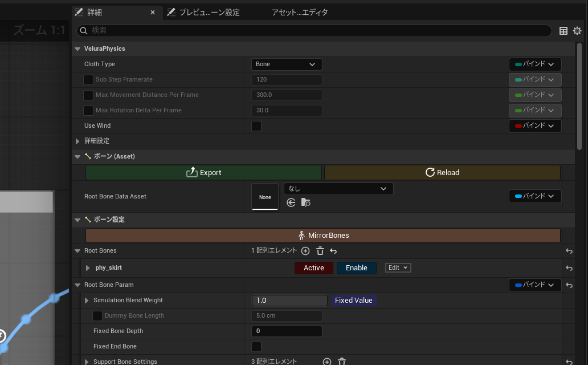Close the 詳細 tab
588x365 pixels.
click(153, 13)
